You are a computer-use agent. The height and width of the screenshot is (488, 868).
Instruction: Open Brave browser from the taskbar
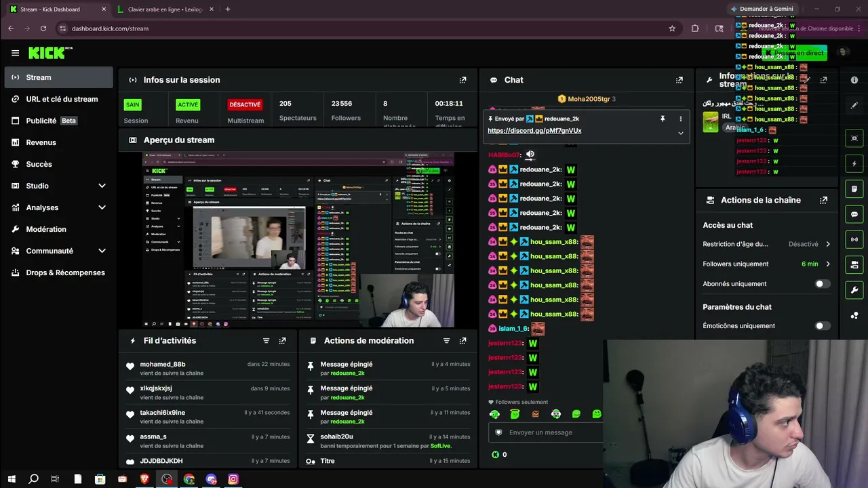[x=144, y=479]
